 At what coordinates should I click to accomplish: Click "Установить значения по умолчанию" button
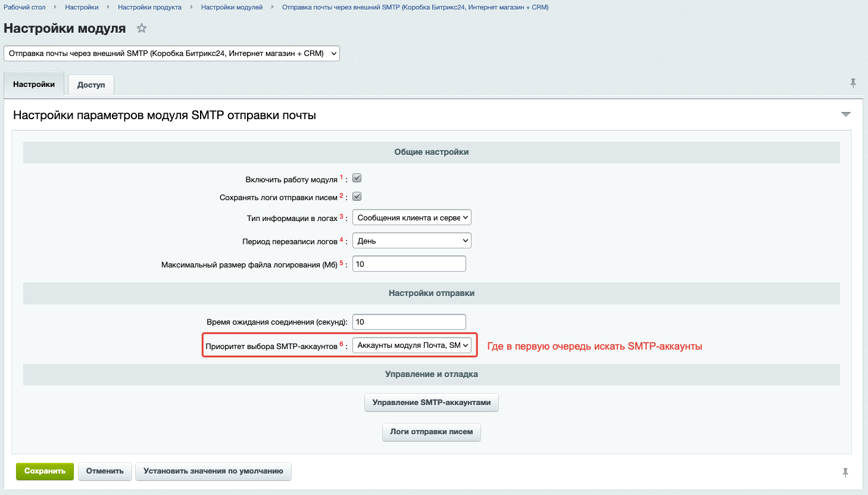213,471
